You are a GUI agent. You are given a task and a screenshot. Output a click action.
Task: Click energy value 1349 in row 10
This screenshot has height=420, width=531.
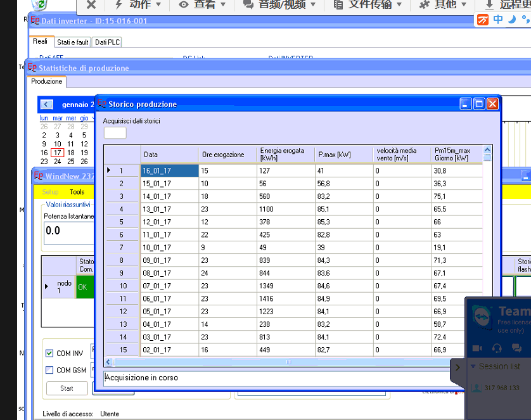pyautogui.click(x=286, y=286)
